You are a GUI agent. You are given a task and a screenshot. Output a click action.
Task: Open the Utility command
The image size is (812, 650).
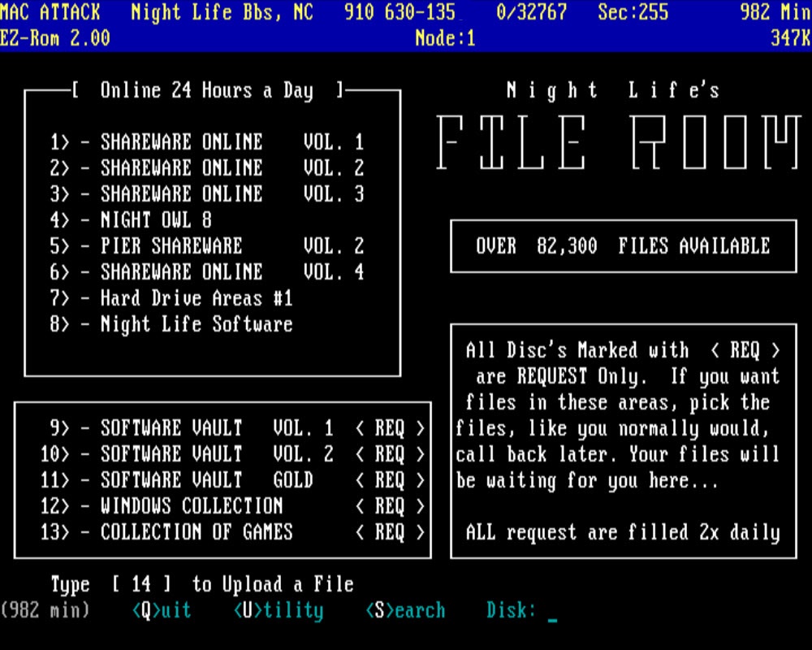[x=278, y=610]
